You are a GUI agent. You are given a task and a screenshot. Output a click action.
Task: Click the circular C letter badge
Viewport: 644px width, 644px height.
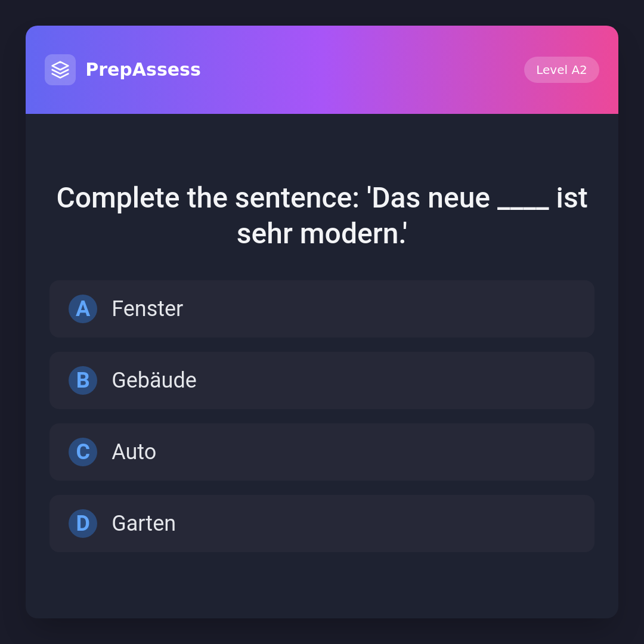pyautogui.click(x=83, y=452)
